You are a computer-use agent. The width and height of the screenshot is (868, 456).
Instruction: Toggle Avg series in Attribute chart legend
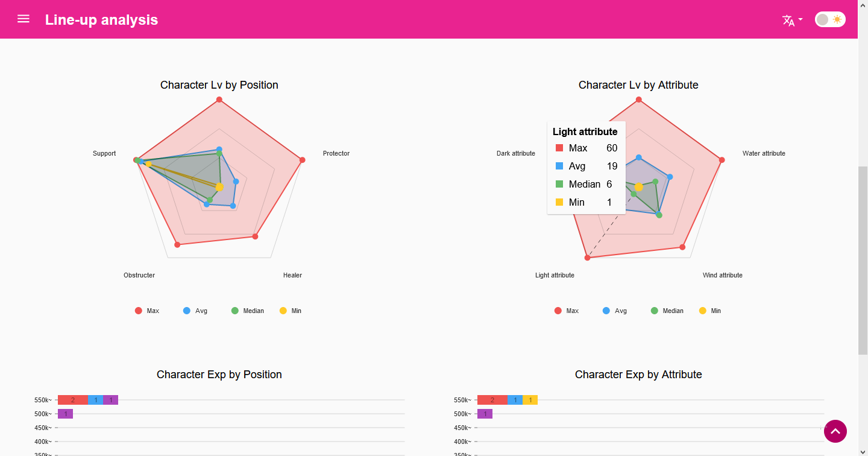(615, 311)
